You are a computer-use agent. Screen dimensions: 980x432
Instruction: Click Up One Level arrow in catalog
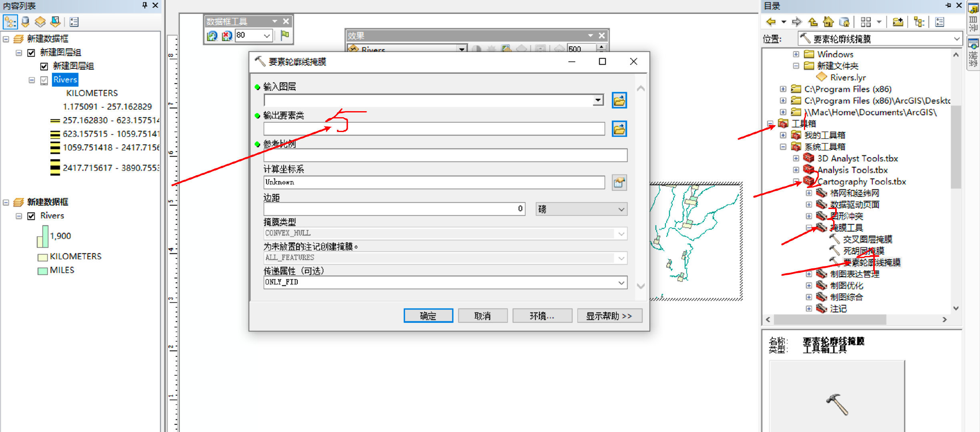tap(812, 22)
